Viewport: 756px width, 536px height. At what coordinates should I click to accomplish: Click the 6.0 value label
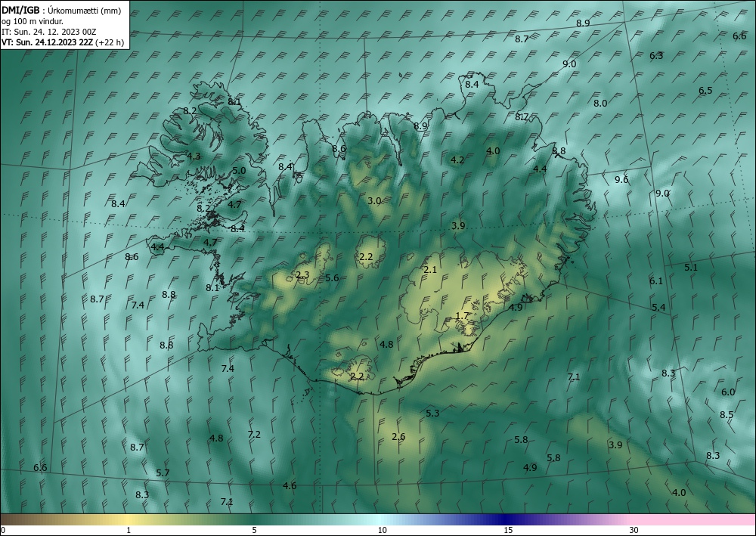(728, 392)
